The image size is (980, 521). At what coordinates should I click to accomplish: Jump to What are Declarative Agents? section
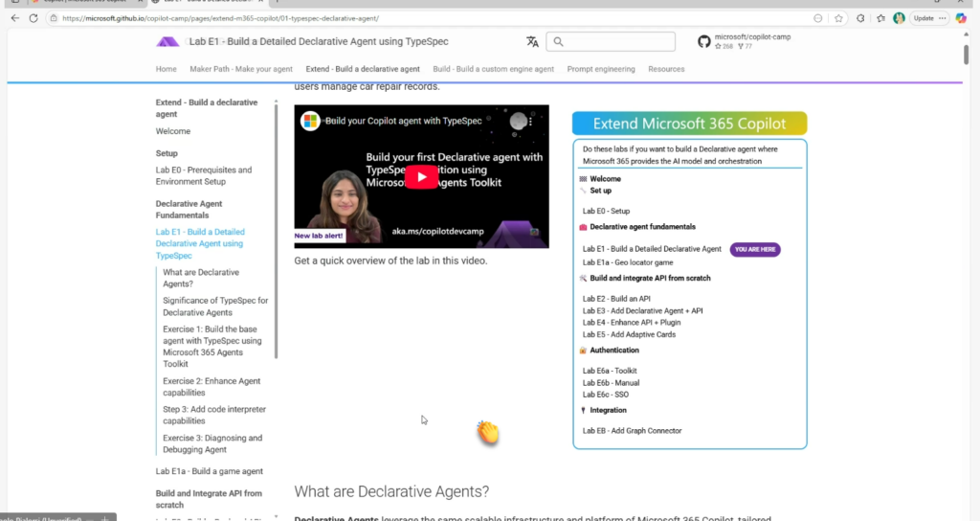201,279
